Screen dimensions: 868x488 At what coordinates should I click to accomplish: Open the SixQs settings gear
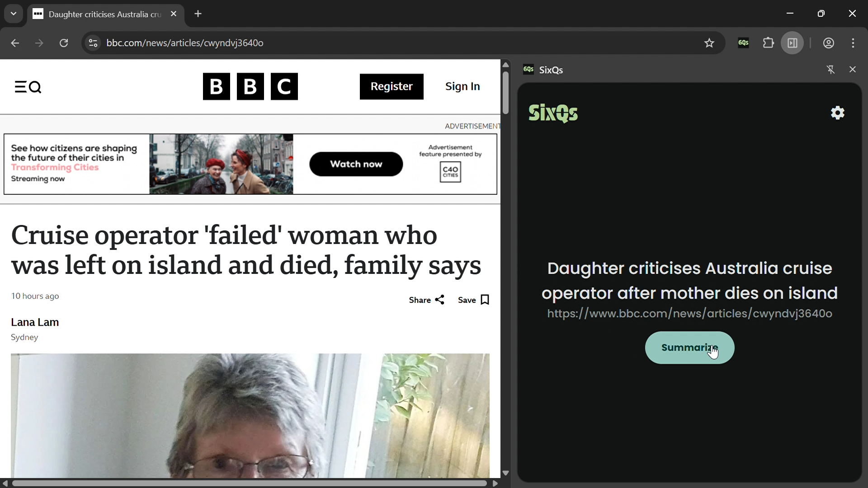pos(838,113)
